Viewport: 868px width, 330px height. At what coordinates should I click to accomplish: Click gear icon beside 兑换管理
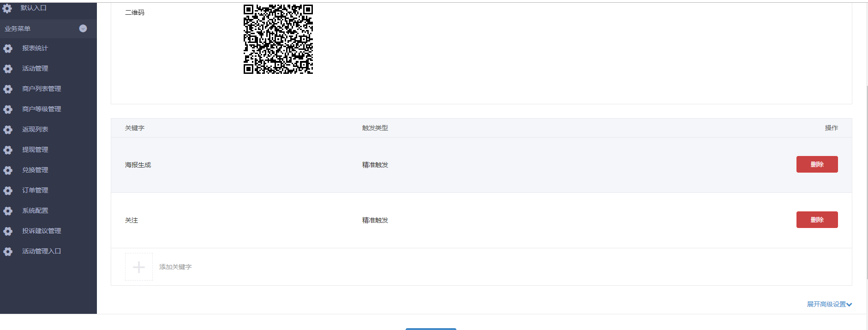pos(8,170)
